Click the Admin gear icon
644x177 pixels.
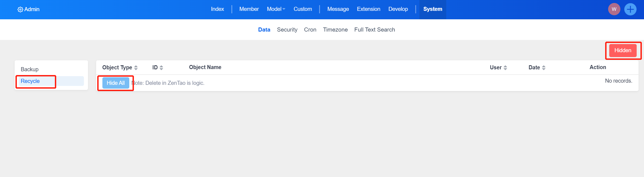20,10
